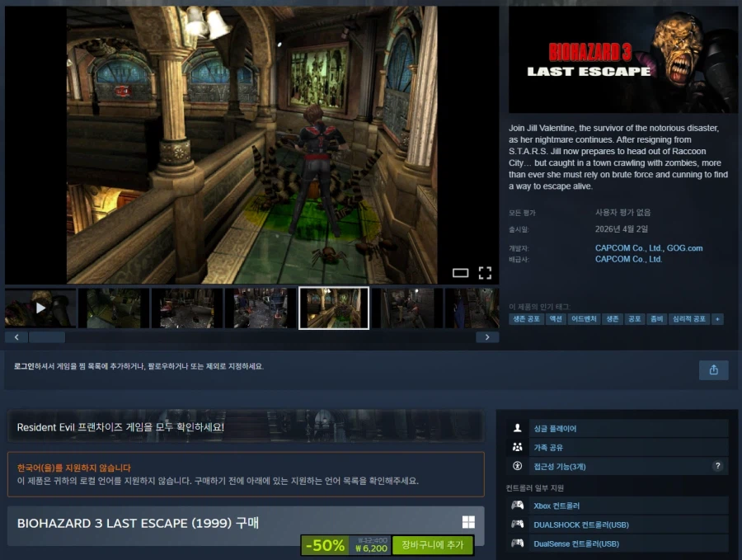Click the accessibility features icon
The image size is (742, 560).
(x=517, y=466)
